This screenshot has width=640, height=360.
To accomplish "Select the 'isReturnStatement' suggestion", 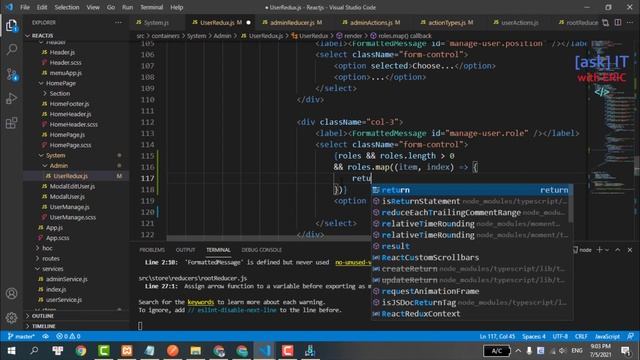I will click(471, 201).
